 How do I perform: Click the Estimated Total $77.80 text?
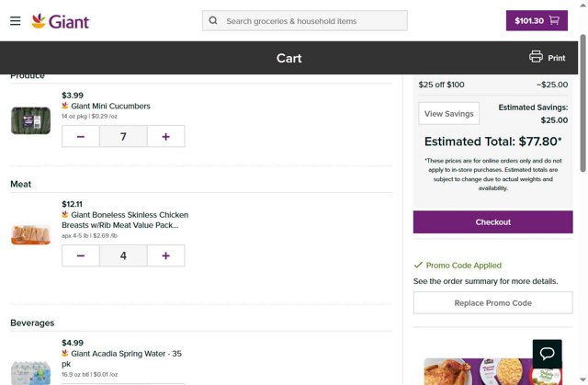(492, 142)
